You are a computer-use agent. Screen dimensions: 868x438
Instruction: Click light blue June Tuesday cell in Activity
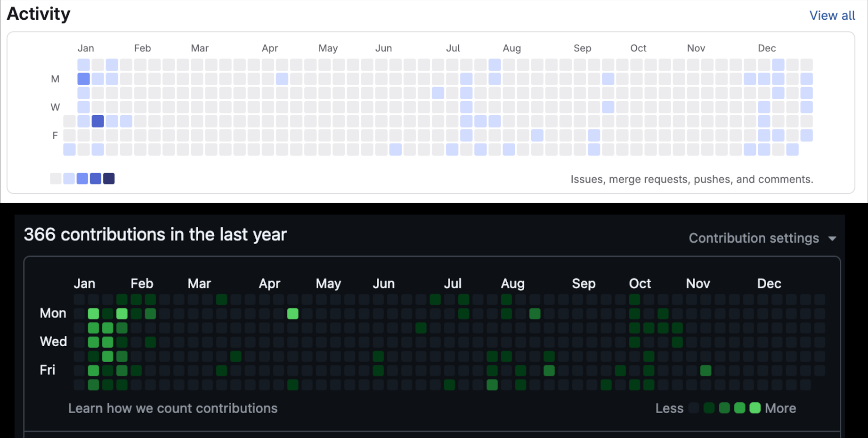click(438, 93)
